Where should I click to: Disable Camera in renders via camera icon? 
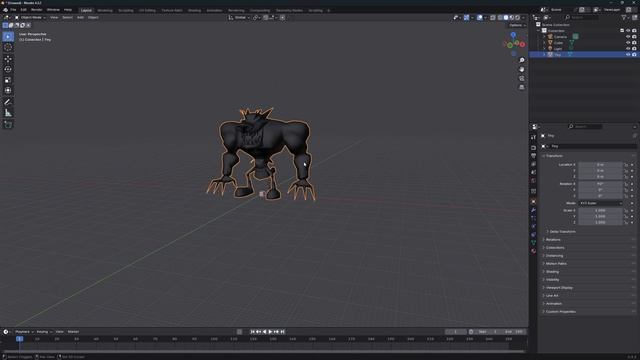(634, 37)
